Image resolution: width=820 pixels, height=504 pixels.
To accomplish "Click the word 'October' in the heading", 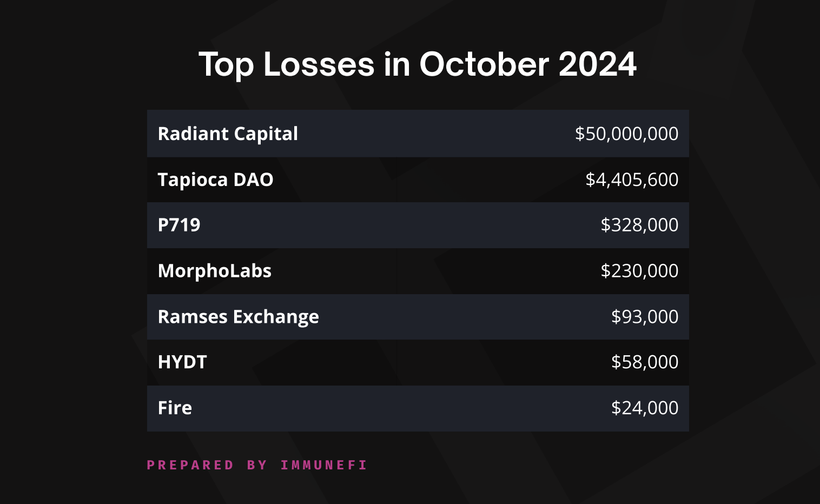I will pyautogui.click(x=484, y=65).
